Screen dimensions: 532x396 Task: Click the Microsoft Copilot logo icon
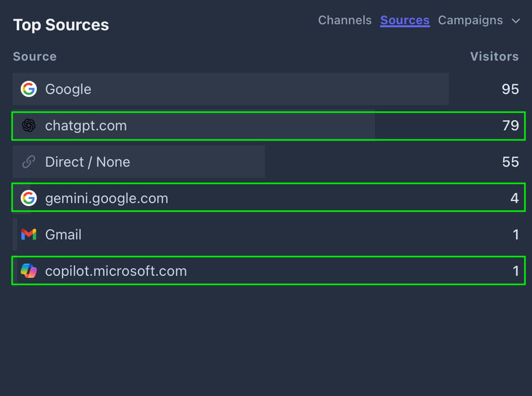point(28,271)
